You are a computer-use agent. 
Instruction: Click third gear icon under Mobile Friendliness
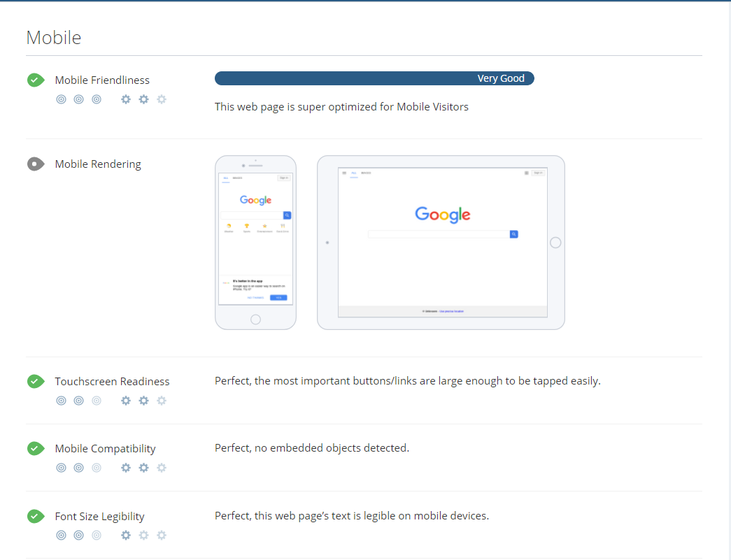point(162,99)
